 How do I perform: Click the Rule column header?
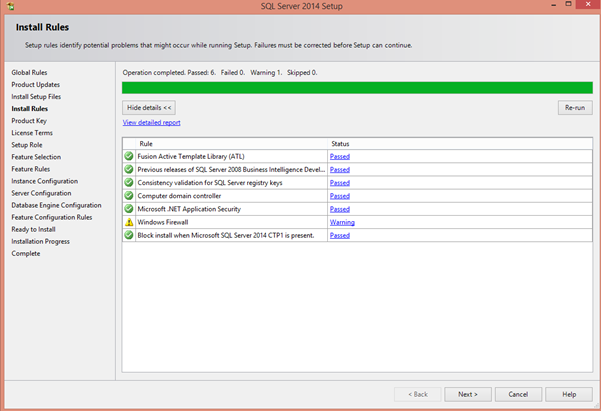[x=231, y=144]
